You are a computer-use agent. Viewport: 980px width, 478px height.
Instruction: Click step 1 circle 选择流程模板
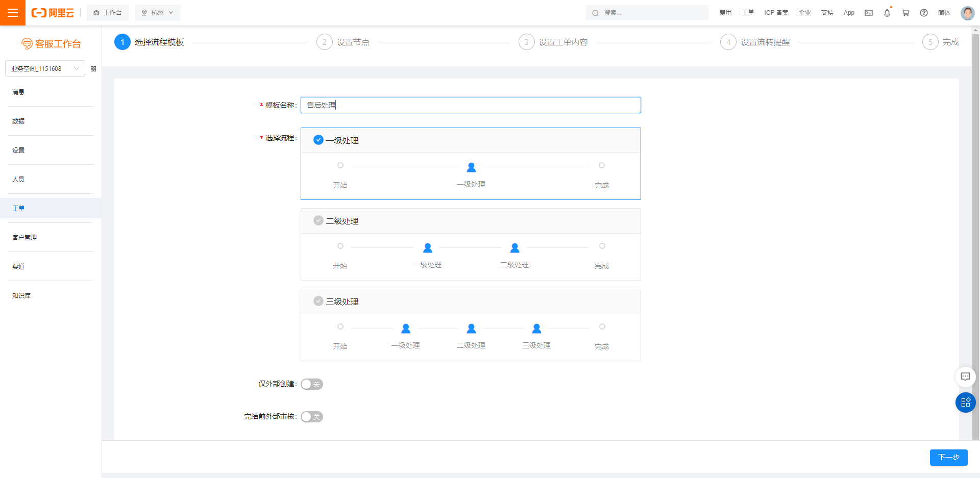pos(122,42)
